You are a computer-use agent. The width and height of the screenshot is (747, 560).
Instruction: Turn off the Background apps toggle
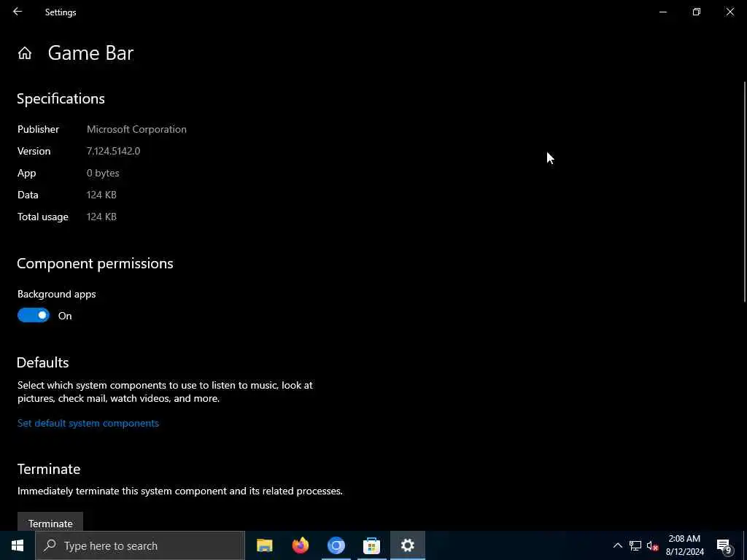click(34, 315)
